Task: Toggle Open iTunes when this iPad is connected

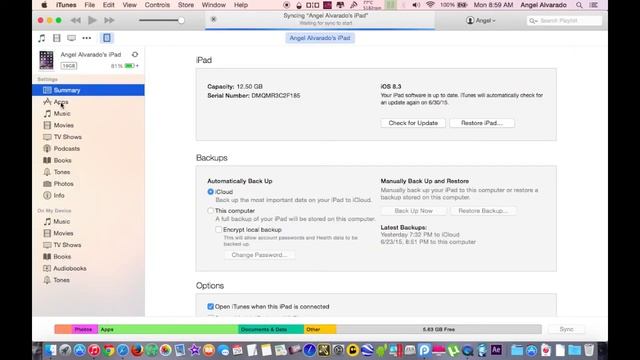Action: click(x=211, y=306)
